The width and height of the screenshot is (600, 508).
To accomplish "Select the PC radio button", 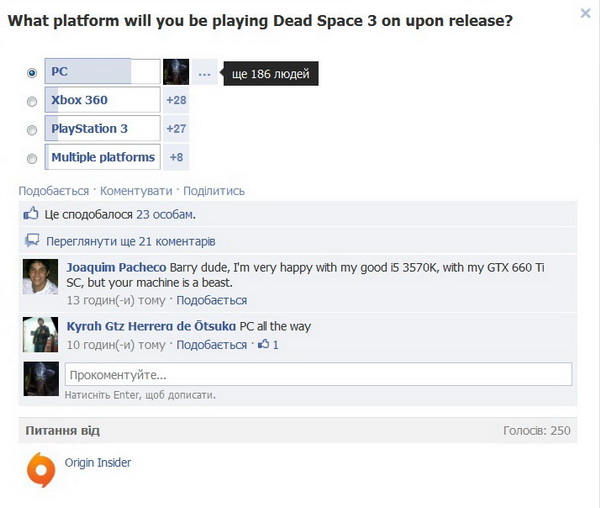I will click(32, 72).
